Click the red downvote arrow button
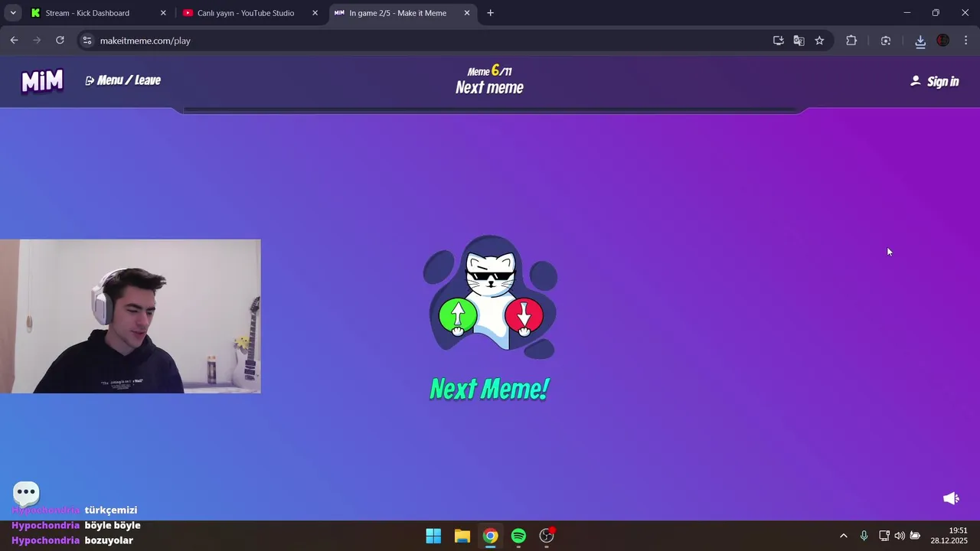The height and width of the screenshot is (551, 980). (x=524, y=315)
